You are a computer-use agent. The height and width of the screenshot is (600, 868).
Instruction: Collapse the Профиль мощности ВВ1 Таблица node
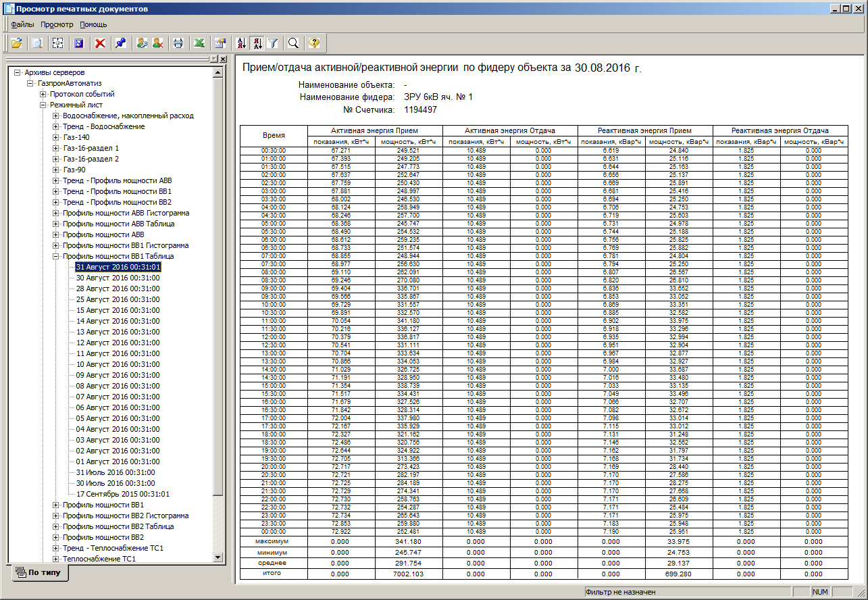(x=56, y=256)
